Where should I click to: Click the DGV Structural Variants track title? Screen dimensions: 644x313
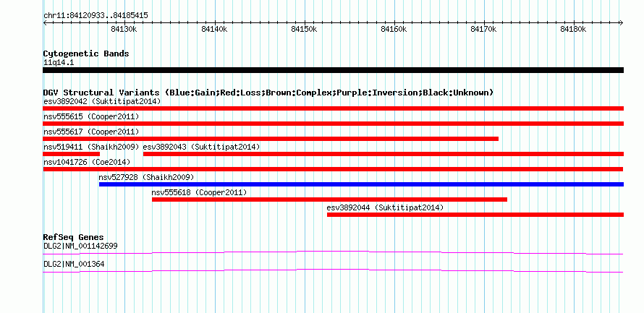click(268, 93)
